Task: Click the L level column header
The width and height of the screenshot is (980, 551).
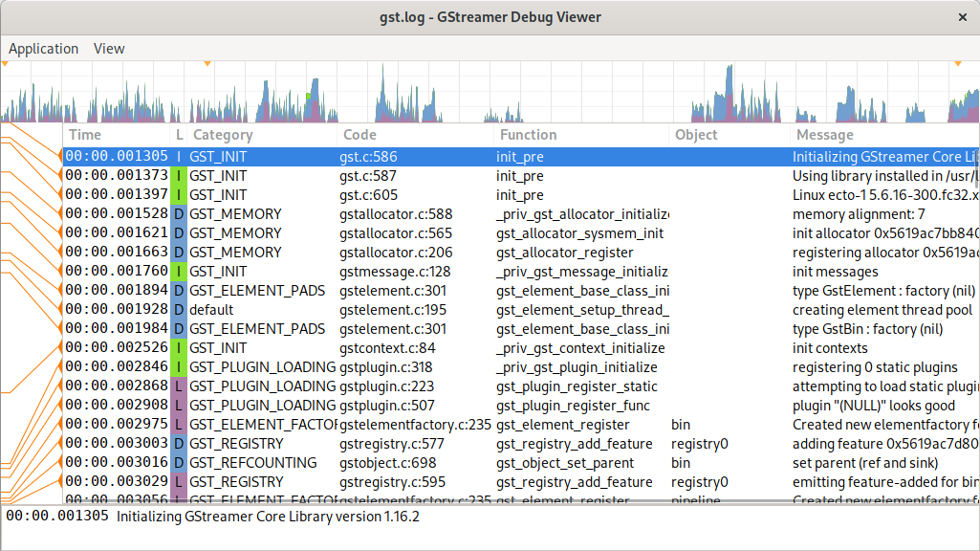Action: [179, 135]
